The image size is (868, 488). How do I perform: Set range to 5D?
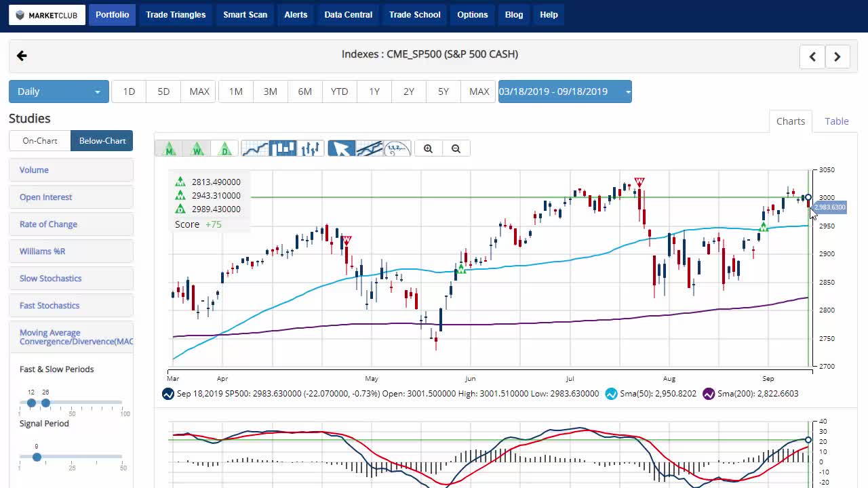click(163, 91)
